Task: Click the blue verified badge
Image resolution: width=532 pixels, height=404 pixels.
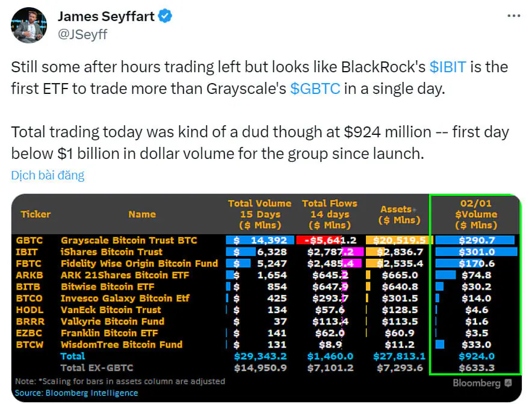Action: pyautogui.click(x=166, y=16)
